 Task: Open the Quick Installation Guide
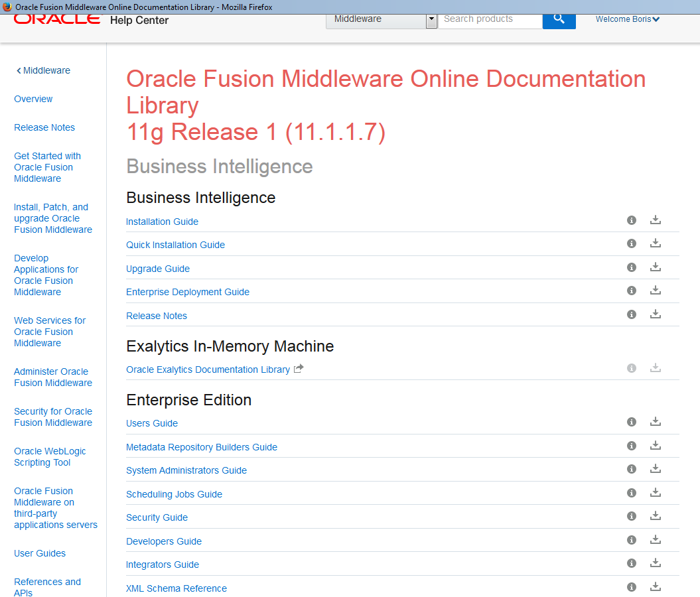coord(175,244)
